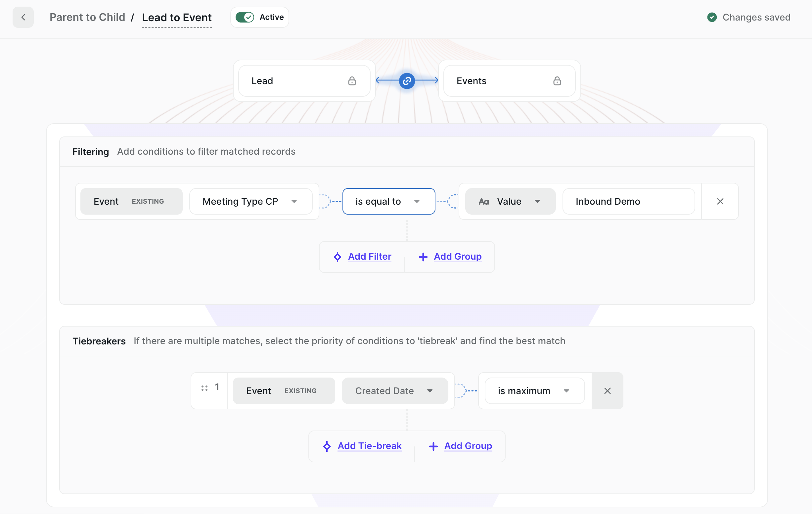
Task: Click the plus icon beside tiebreaker Add Group
Action: [x=433, y=446]
